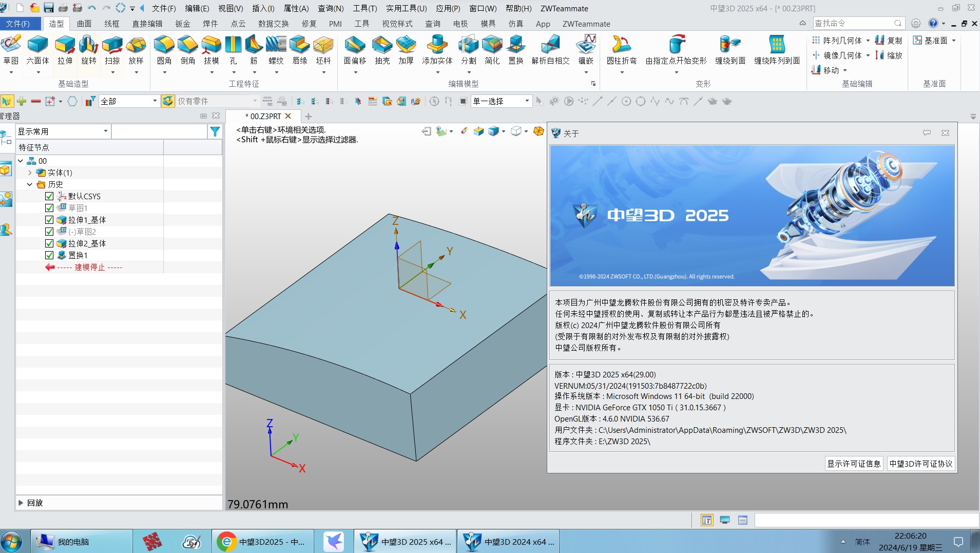980x553 pixels.
Task: Open 中望3D 2024 x64 taskbar window
Action: 509,542
